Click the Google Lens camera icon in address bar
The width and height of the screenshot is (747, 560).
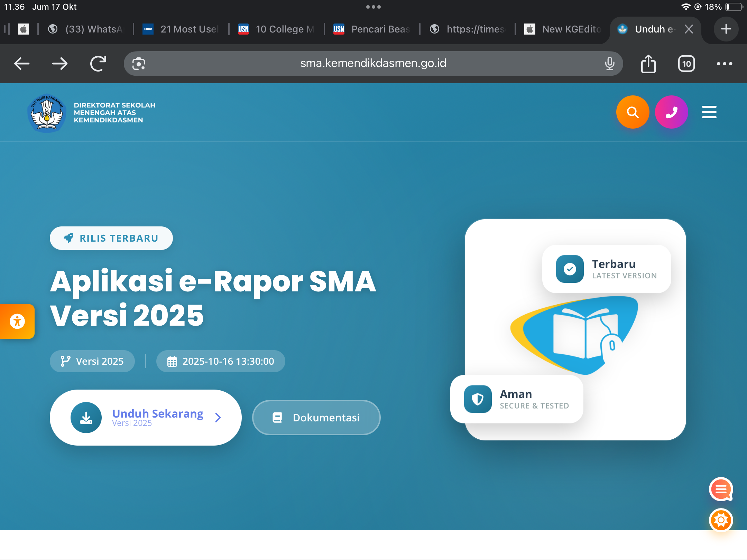pyautogui.click(x=138, y=63)
